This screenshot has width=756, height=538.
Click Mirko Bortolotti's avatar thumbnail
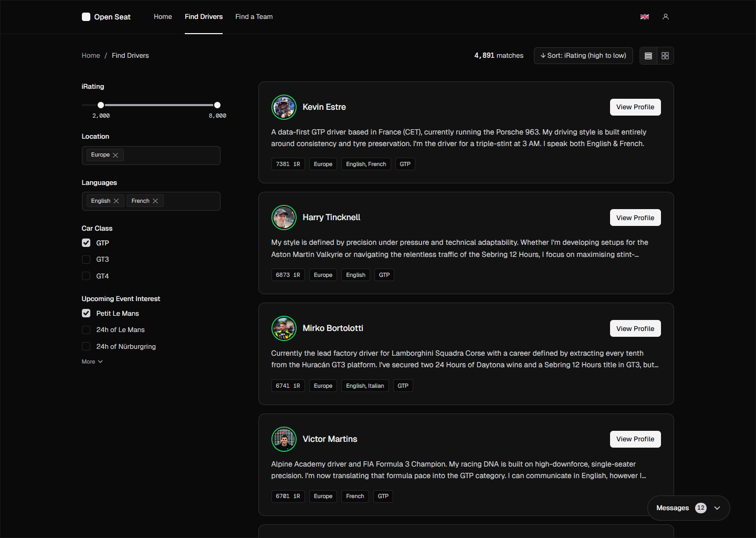click(284, 328)
